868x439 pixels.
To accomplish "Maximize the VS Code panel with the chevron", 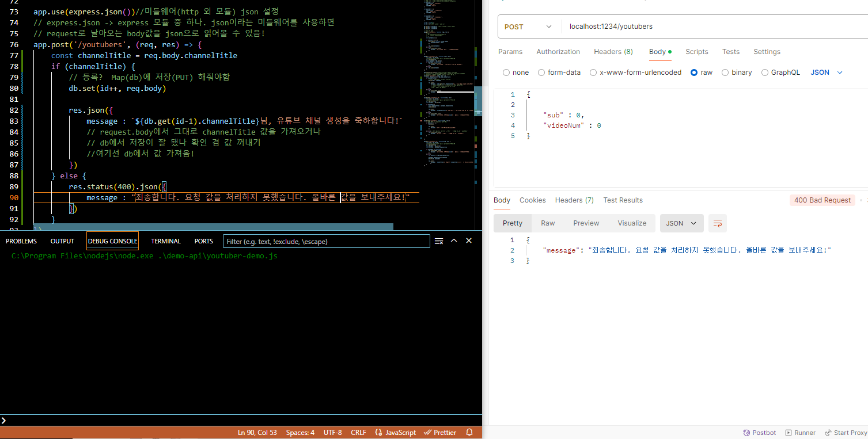I will [454, 241].
